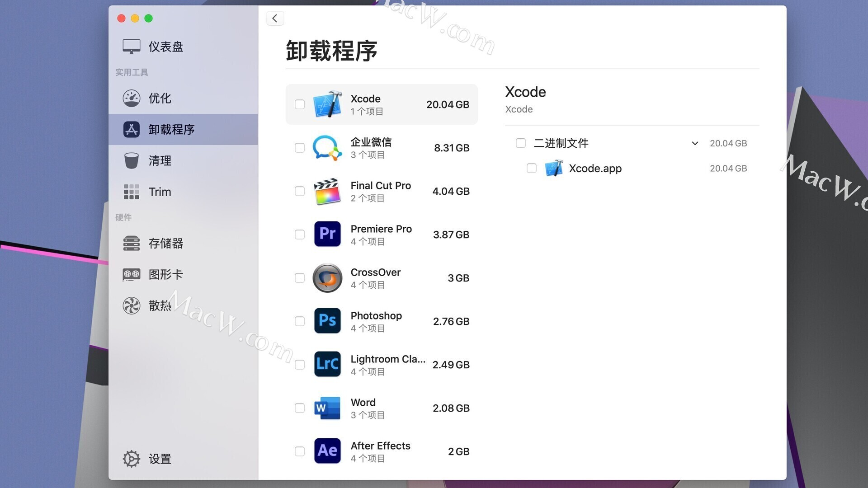Select the Xcode row name text

[365, 99]
